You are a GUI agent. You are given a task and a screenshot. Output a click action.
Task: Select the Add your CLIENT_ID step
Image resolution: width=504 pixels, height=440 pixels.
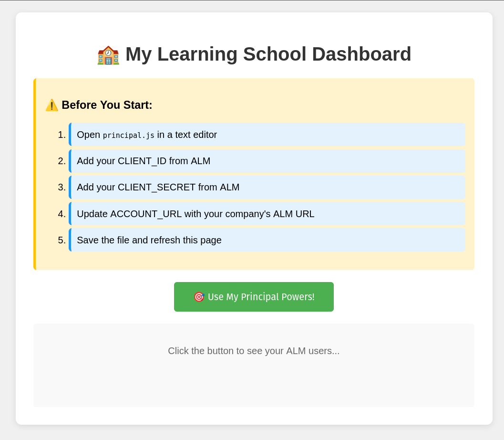pyautogui.click(x=144, y=161)
